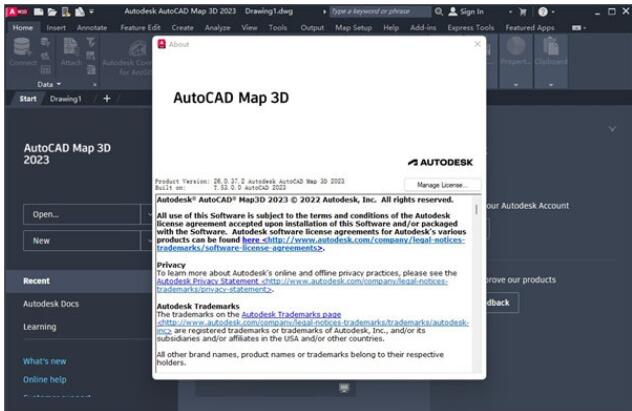Open the Autodesk Privacy Statement link
This screenshot has height=411, width=632.
point(205,281)
